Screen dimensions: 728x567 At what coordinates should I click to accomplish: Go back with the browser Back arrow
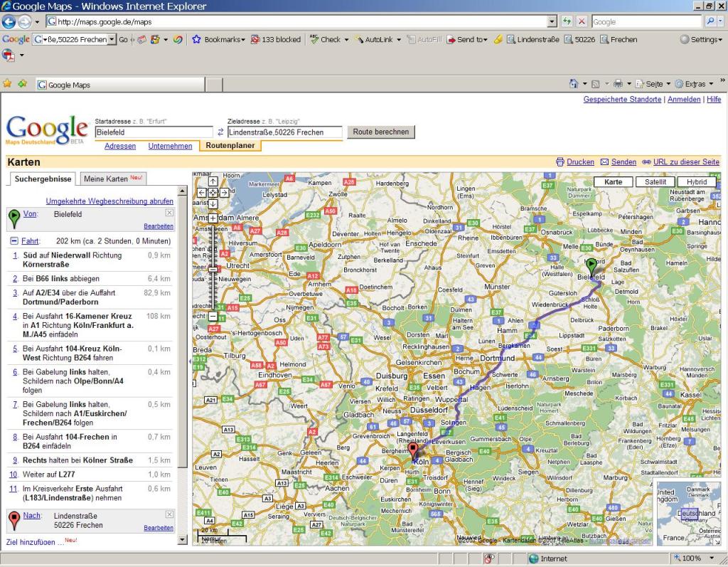(x=9, y=21)
